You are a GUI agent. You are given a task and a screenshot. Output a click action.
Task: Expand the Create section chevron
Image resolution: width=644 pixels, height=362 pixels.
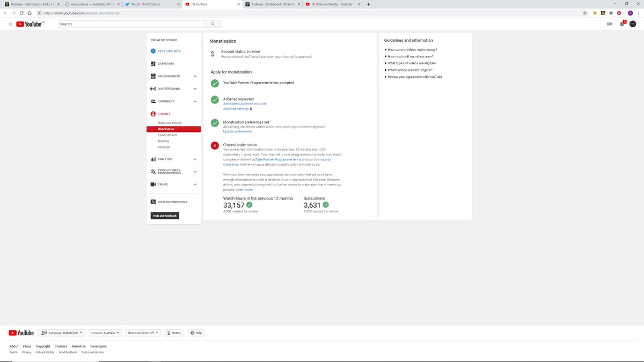195,184
